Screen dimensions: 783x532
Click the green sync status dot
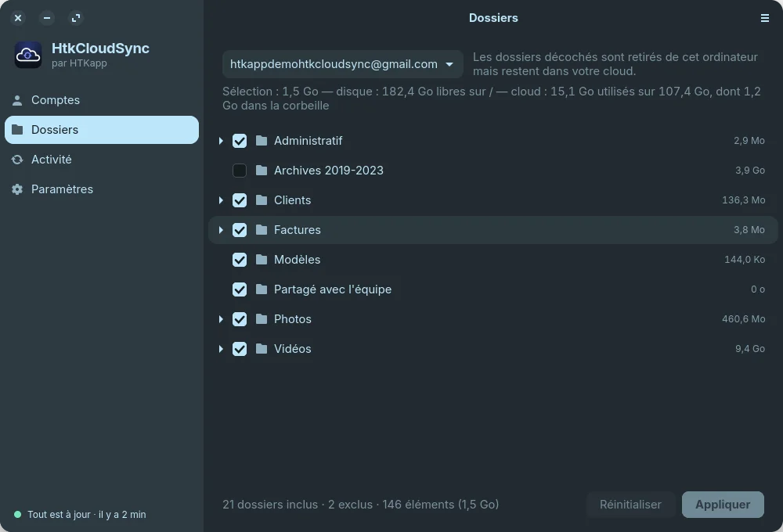pos(17,515)
